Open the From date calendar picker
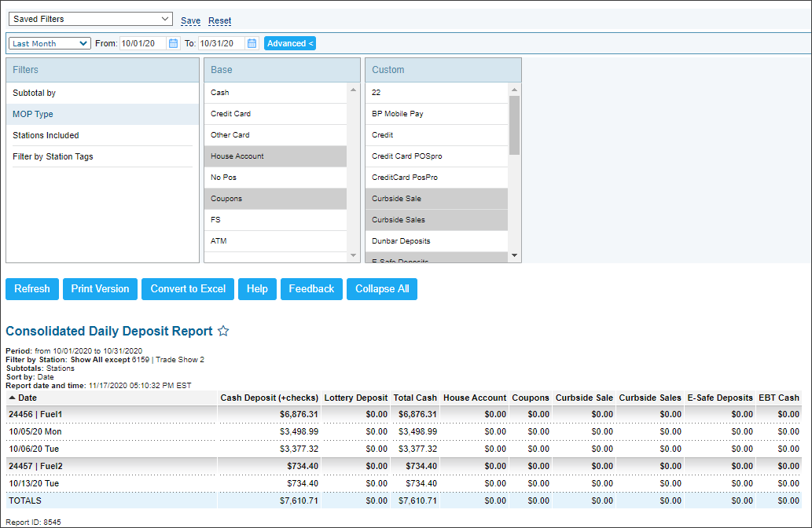 click(173, 43)
